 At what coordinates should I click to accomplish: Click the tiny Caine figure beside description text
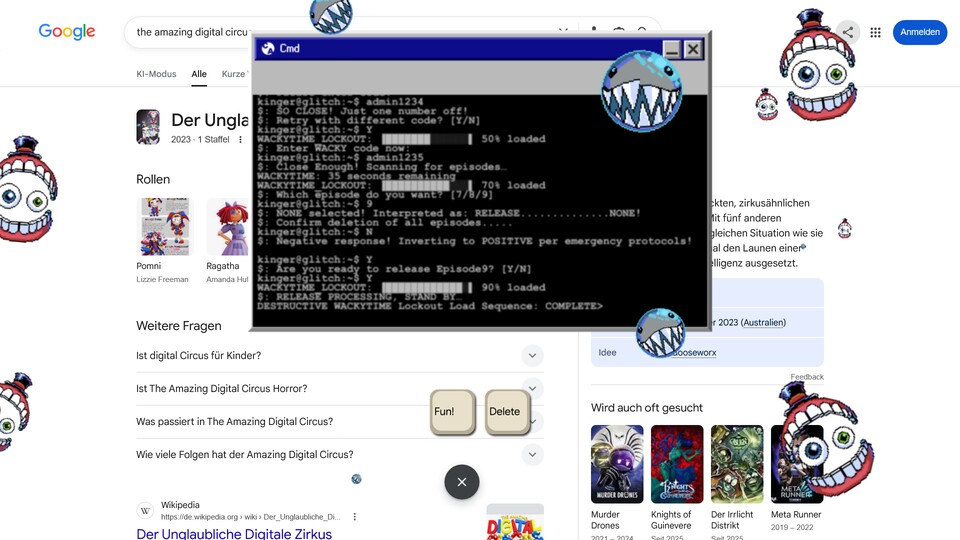[x=845, y=228]
